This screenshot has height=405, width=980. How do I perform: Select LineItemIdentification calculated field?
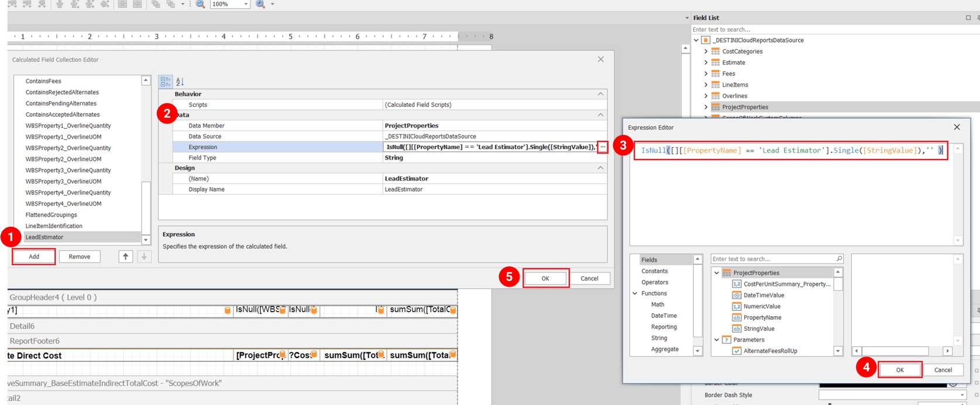(54, 226)
